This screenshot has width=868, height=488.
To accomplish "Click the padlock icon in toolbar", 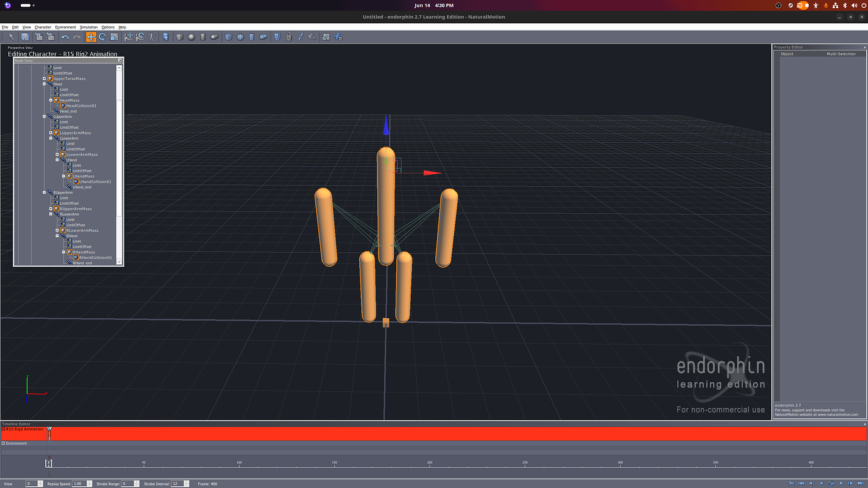I will 289,37.
